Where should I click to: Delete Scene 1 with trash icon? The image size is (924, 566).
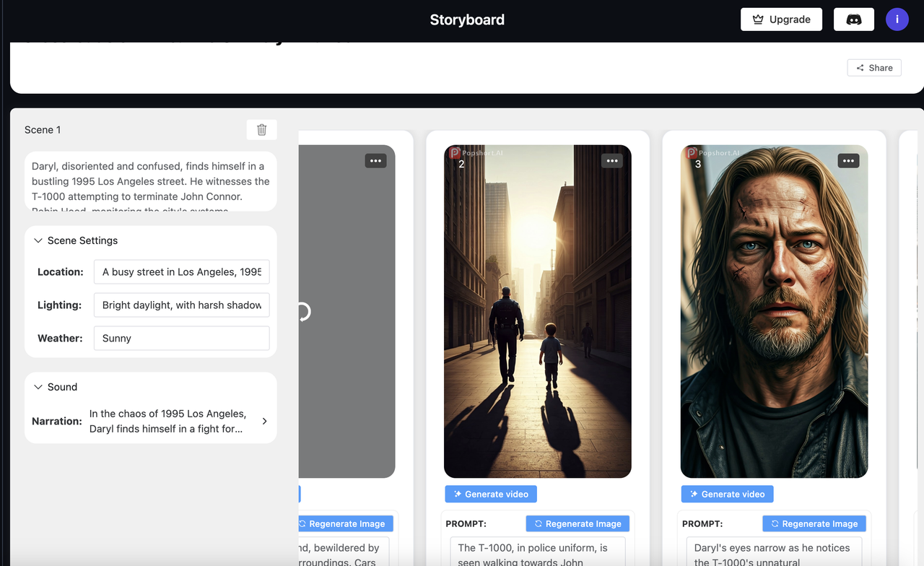click(261, 129)
